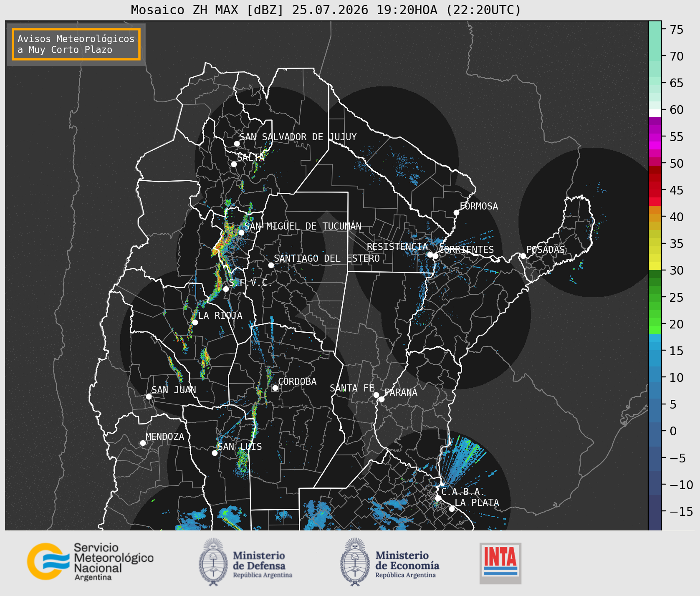This screenshot has height=596, width=700.
Task: Click the colorbar tick label 70
Action: click(677, 56)
